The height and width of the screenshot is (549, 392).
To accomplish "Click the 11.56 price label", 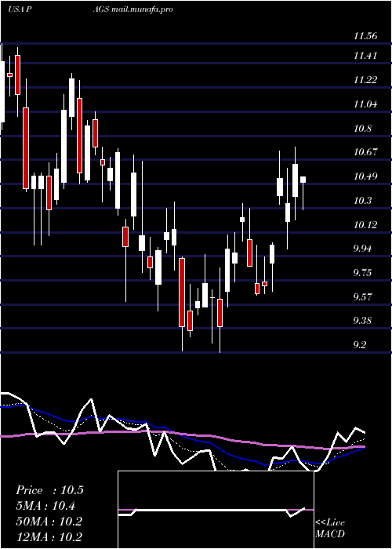I will tap(365, 36).
